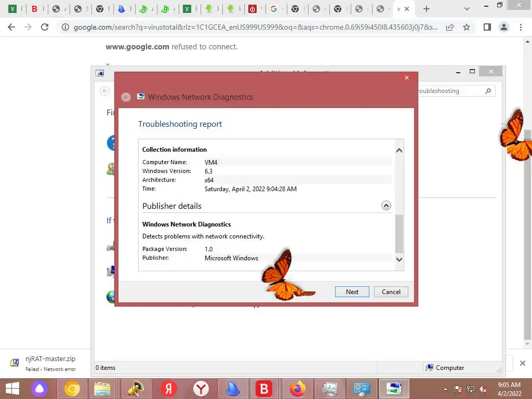
Task: Select Package Version 1.0 value
Action: pyautogui.click(x=209, y=249)
